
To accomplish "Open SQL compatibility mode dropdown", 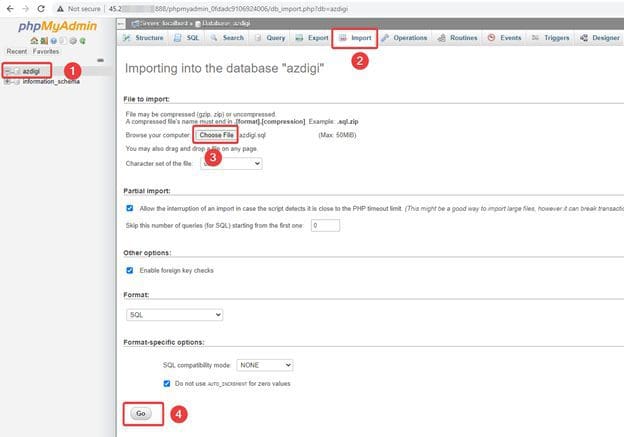I will [x=265, y=365].
